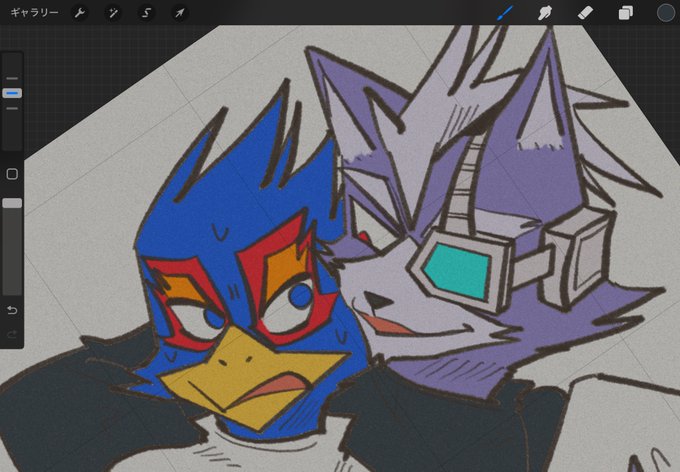Click the brush opacity slider handle
The width and height of the screenshot is (680, 472).
(12, 203)
